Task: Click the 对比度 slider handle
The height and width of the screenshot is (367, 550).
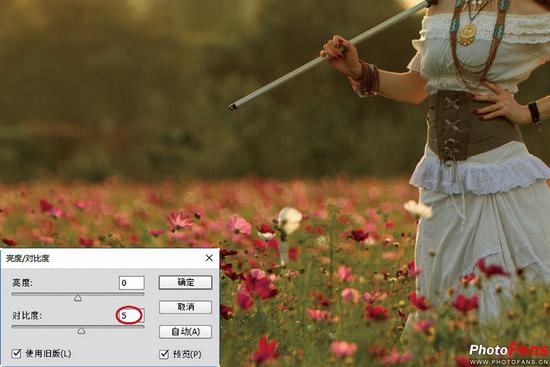Action: 81,331
